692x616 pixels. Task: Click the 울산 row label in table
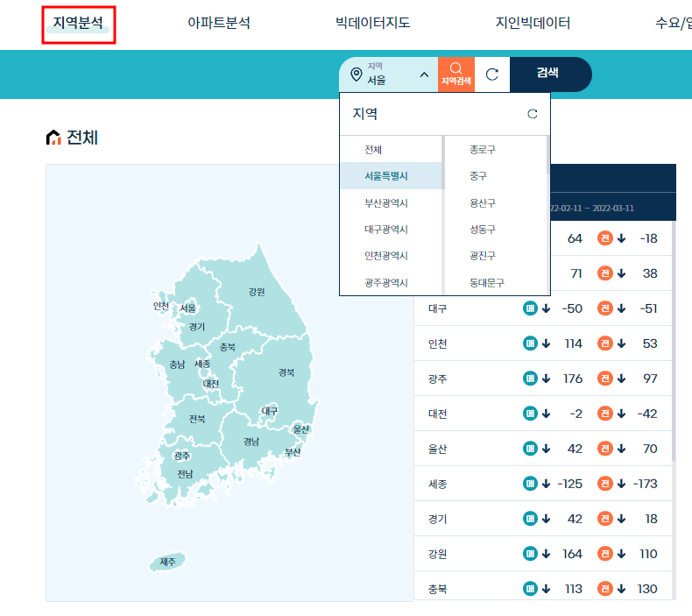[438, 449]
